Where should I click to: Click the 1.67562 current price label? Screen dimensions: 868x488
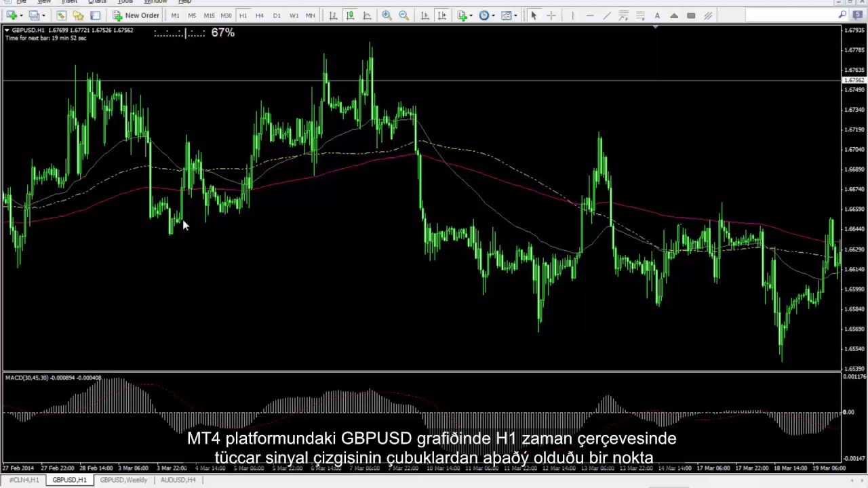pos(854,81)
